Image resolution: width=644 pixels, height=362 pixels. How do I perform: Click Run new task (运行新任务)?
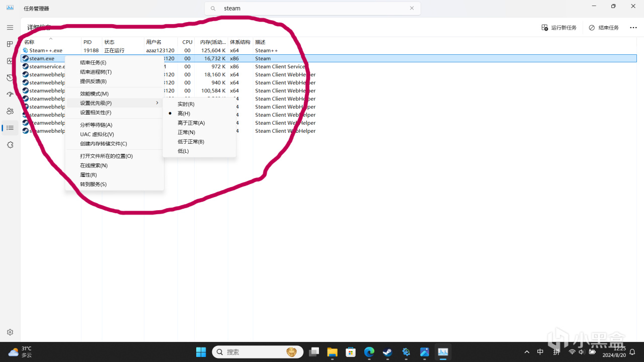tap(559, 28)
